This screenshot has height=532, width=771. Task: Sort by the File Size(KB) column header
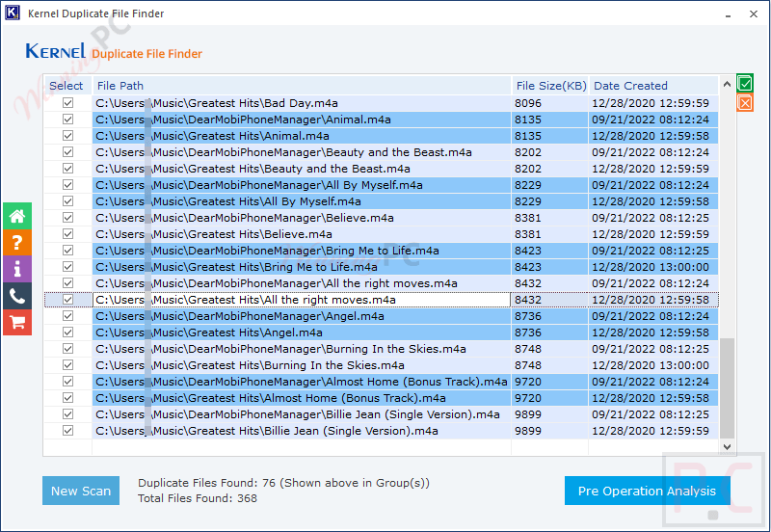550,86
